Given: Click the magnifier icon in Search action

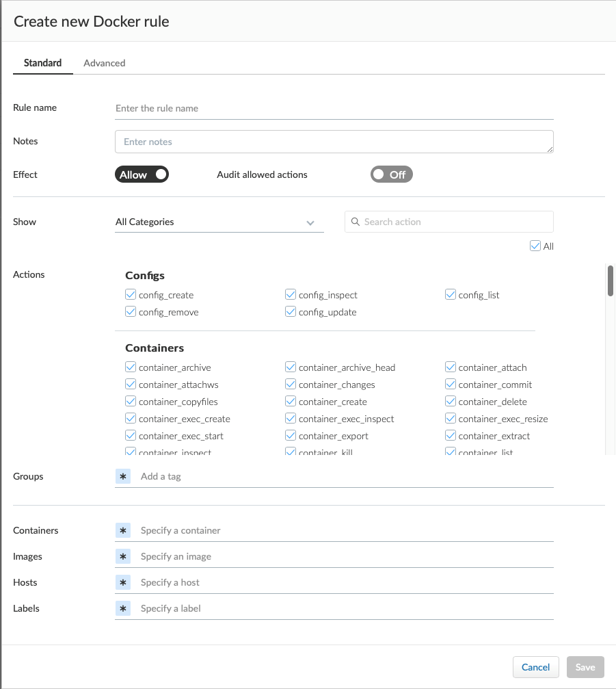Looking at the screenshot, I should coord(356,222).
